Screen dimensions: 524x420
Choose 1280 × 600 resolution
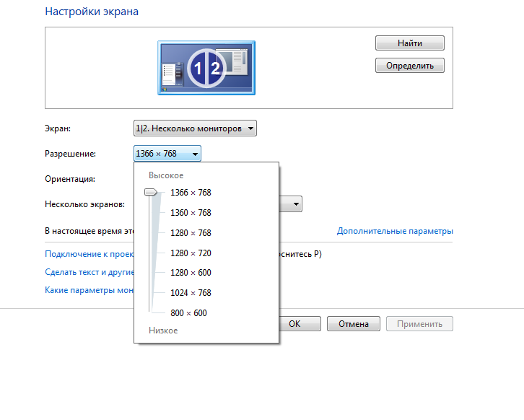point(191,273)
